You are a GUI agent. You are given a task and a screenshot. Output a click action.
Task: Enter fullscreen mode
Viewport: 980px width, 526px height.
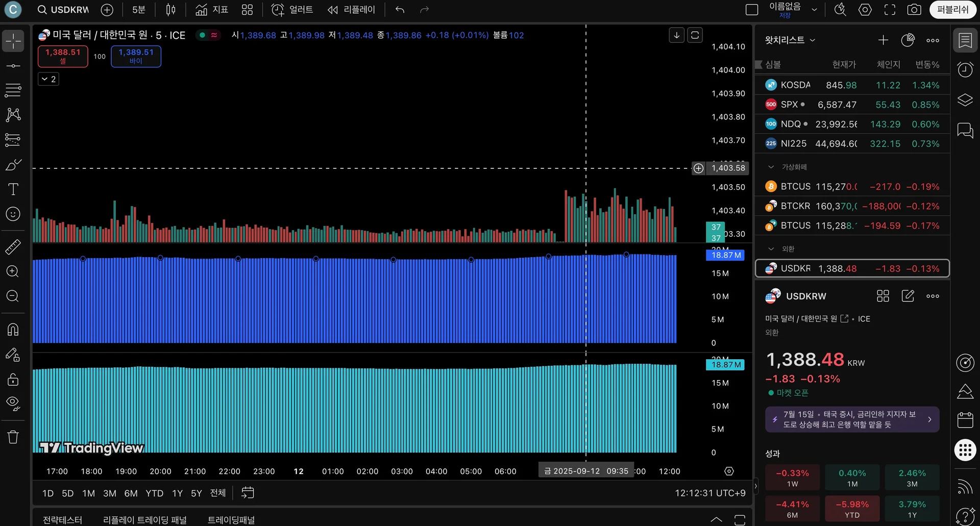[890, 10]
